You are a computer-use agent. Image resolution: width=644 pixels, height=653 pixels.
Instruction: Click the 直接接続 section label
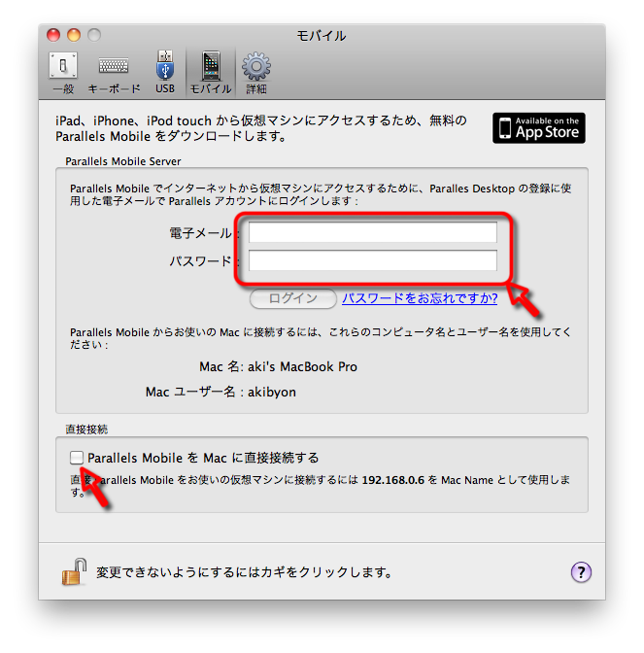86,429
